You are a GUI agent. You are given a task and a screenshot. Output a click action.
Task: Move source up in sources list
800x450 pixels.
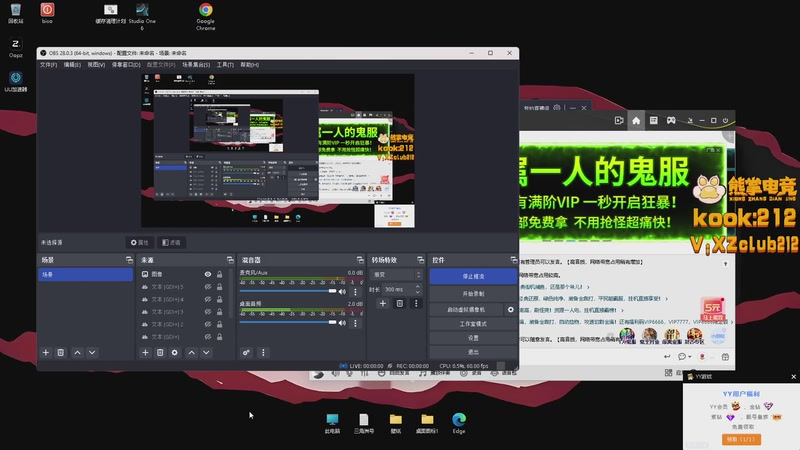click(191, 353)
